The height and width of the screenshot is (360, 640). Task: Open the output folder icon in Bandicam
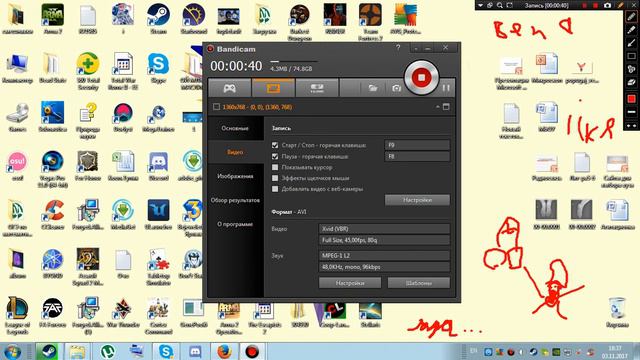(372, 88)
